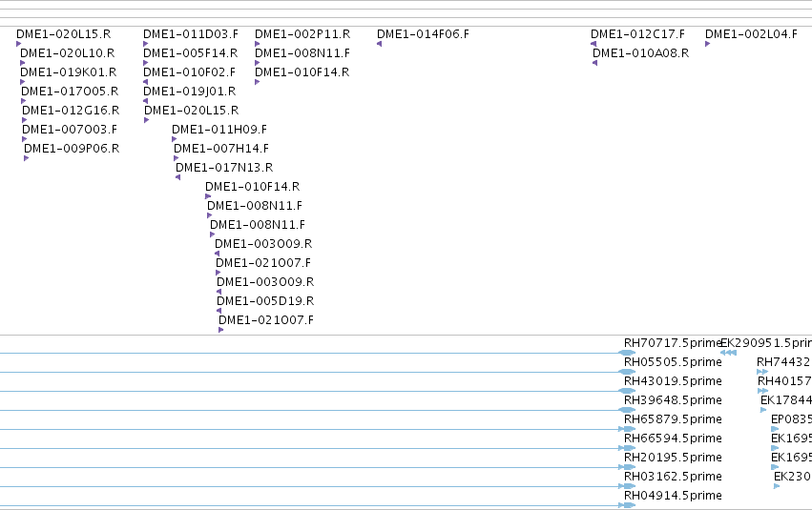Select the DME1-019J01.R feature name

coord(190,92)
